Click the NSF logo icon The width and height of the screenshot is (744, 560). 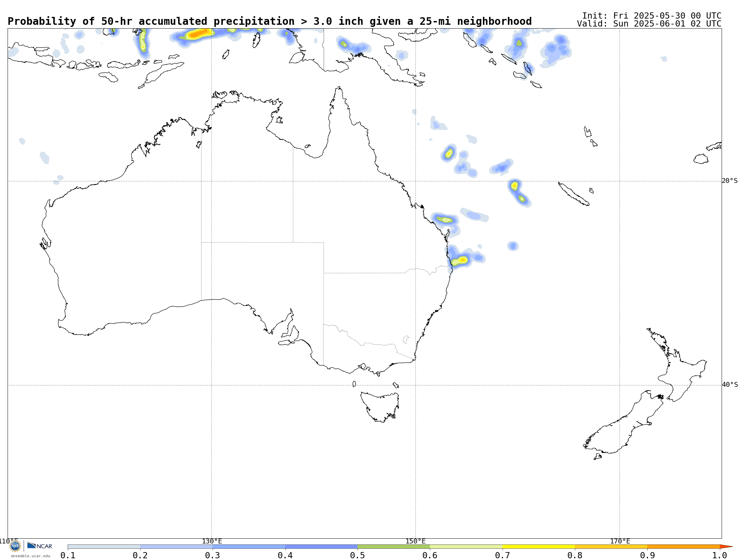pyautogui.click(x=15, y=546)
